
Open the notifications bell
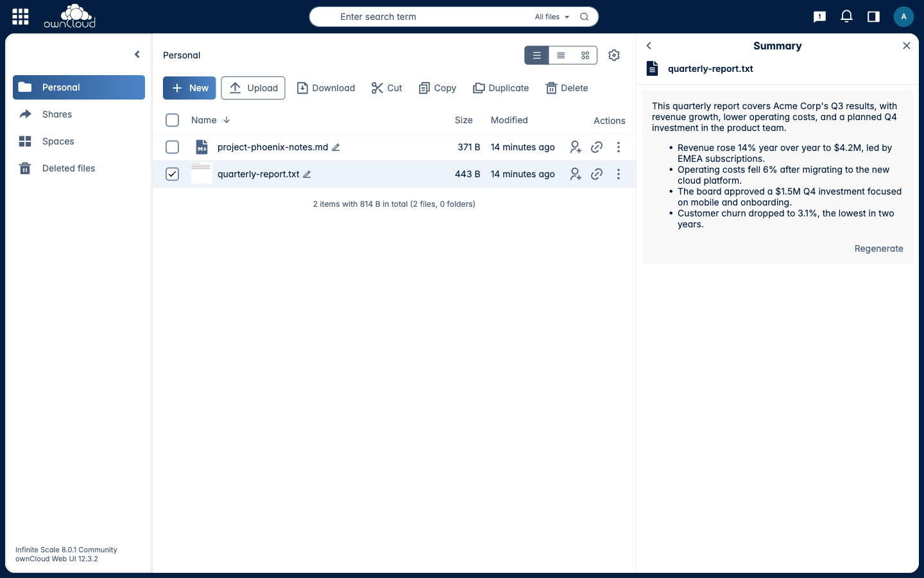pyautogui.click(x=846, y=17)
